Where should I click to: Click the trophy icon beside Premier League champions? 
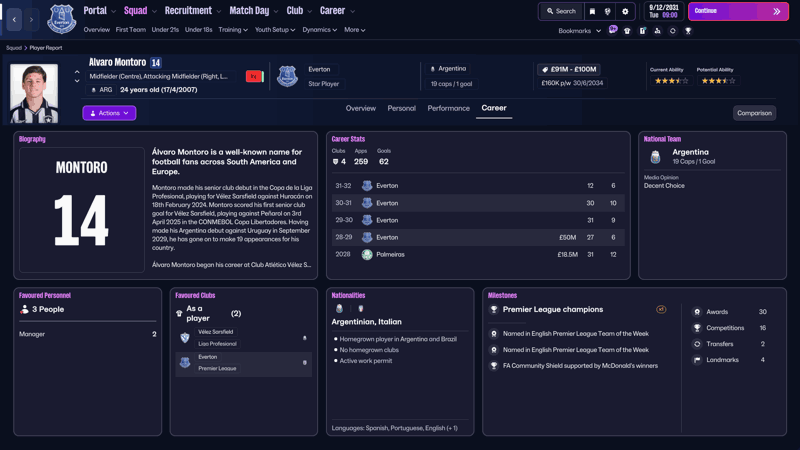pyautogui.click(x=493, y=309)
